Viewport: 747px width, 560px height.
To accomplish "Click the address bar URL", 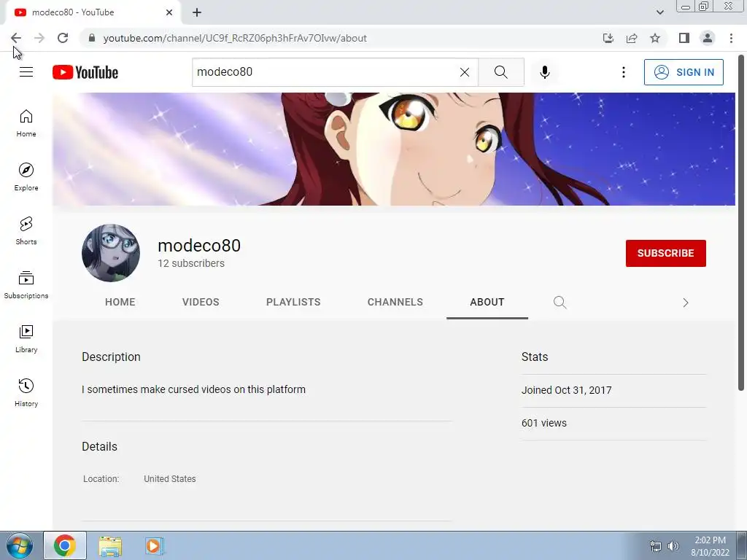I will [235, 38].
